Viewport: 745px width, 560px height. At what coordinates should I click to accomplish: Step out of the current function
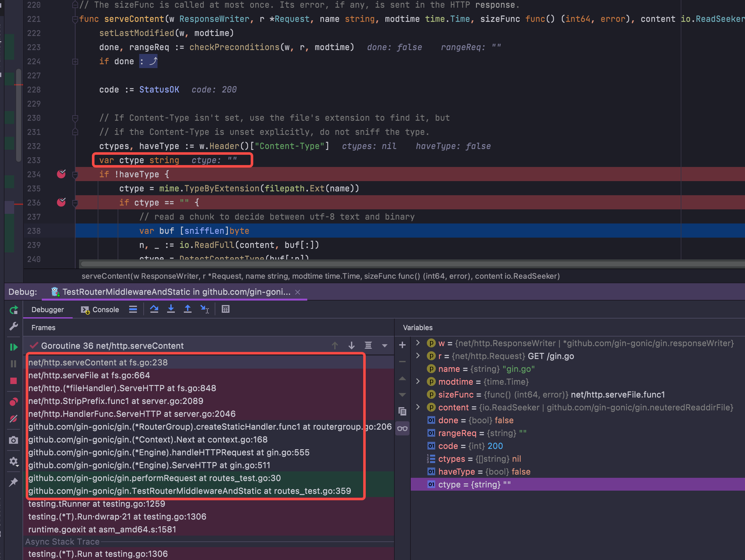coord(188,309)
